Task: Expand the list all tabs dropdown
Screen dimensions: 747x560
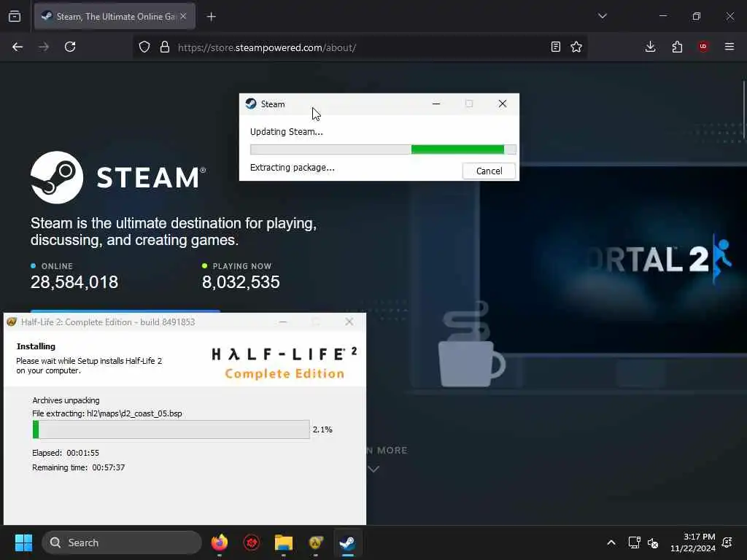Action: pyautogui.click(x=603, y=16)
